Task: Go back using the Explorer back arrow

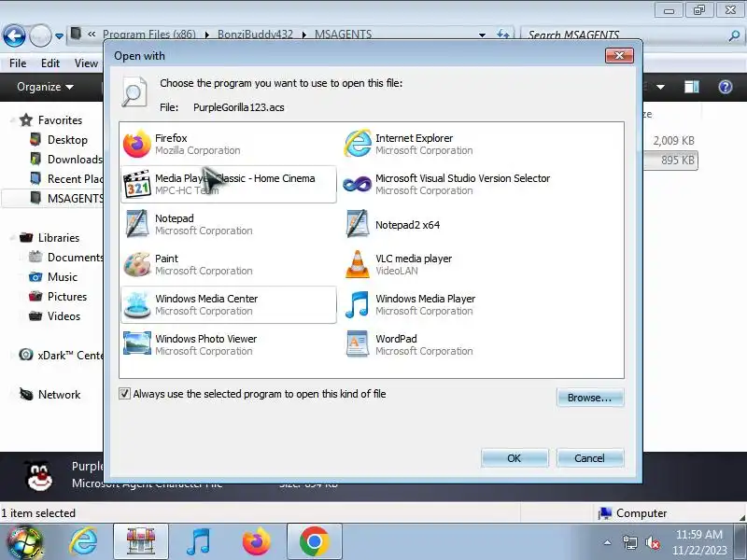Action: (14, 35)
